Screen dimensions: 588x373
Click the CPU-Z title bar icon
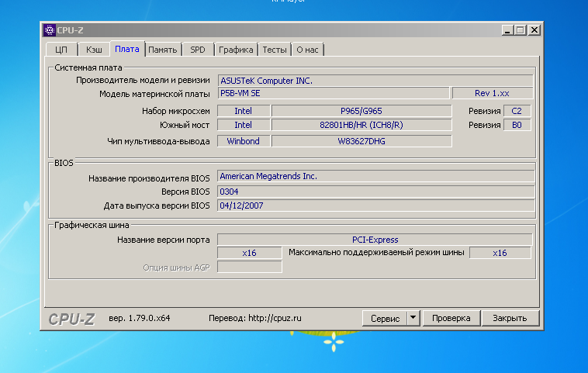(x=49, y=30)
